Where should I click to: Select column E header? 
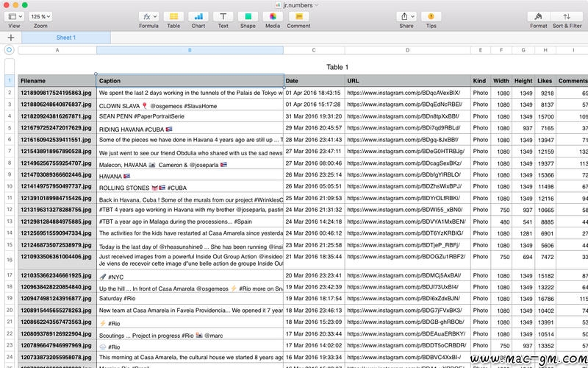click(x=481, y=50)
